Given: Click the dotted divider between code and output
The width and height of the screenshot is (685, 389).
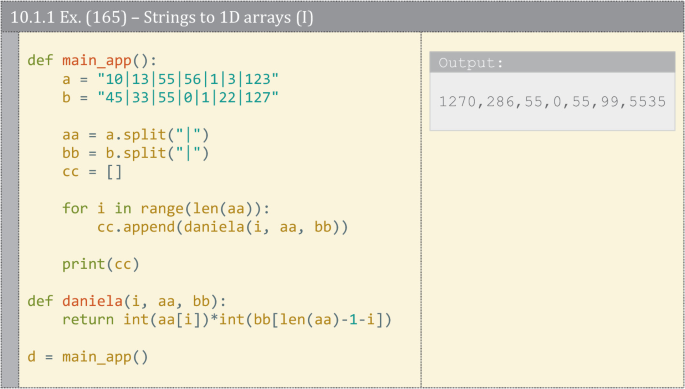Looking at the screenshot, I should [x=421, y=210].
